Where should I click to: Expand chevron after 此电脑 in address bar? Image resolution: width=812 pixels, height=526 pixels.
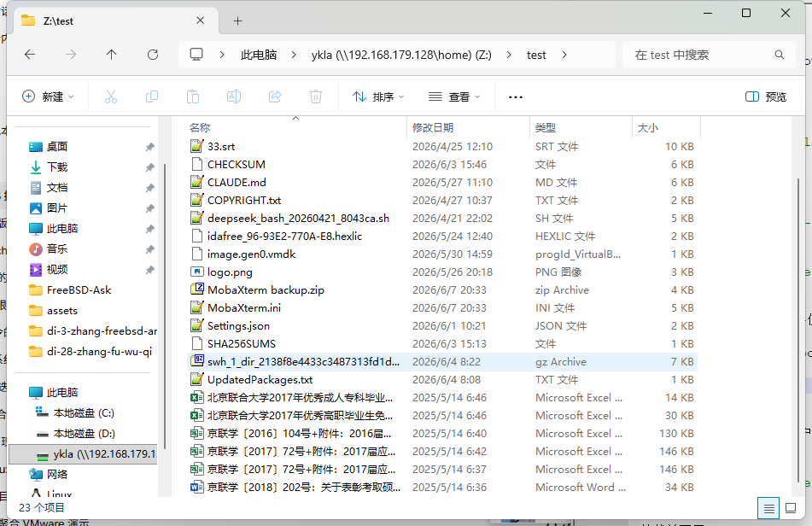click(x=294, y=55)
